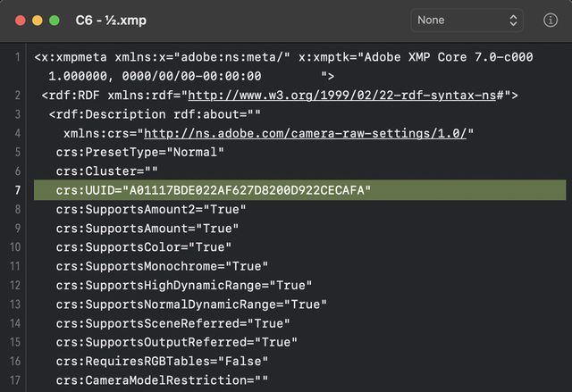Viewport: 572px width, 392px height.
Task: Open the inspector info icon
Action: pyautogui.click(x=551, y=20)
